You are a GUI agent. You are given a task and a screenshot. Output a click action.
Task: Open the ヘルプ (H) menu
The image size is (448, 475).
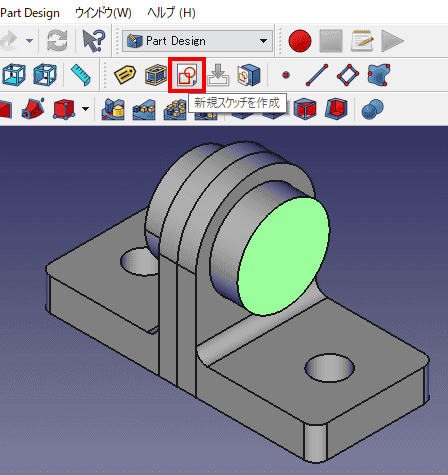point(171,13)
